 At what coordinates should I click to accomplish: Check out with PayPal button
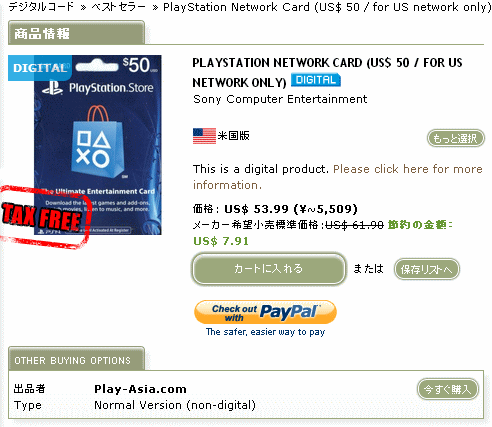tap(265, 312)
